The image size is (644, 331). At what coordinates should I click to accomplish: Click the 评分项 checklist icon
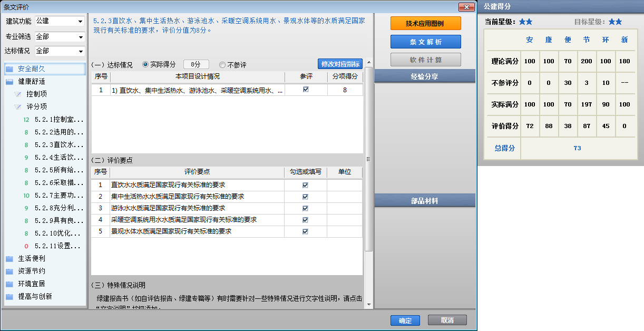(18, 107)
